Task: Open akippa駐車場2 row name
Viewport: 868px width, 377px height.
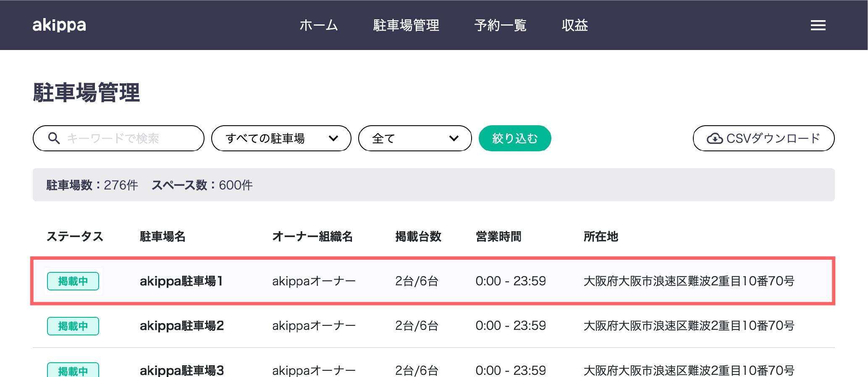Action: point(181,326)
